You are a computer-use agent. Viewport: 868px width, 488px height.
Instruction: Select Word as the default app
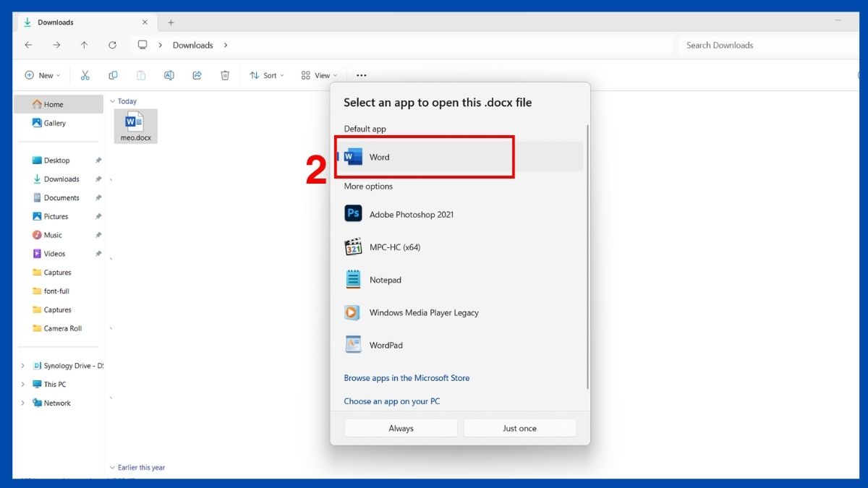460,157
